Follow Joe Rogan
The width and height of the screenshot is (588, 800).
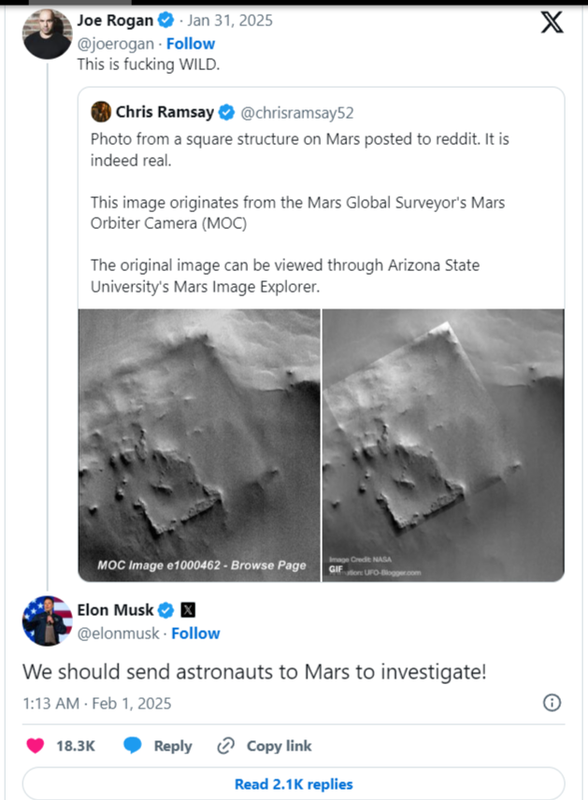[x=190, y=44]
